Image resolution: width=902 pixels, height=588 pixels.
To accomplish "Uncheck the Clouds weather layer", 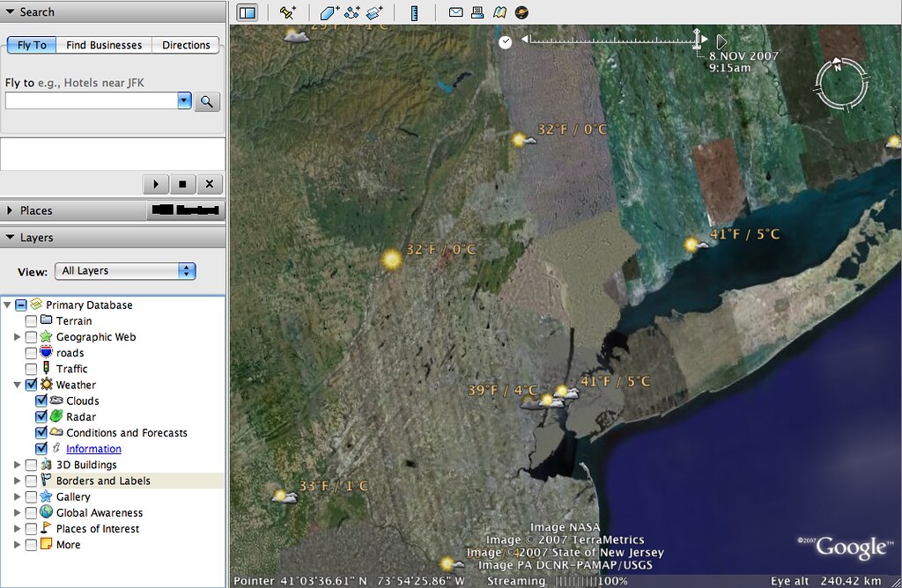I will click(41, 401).
